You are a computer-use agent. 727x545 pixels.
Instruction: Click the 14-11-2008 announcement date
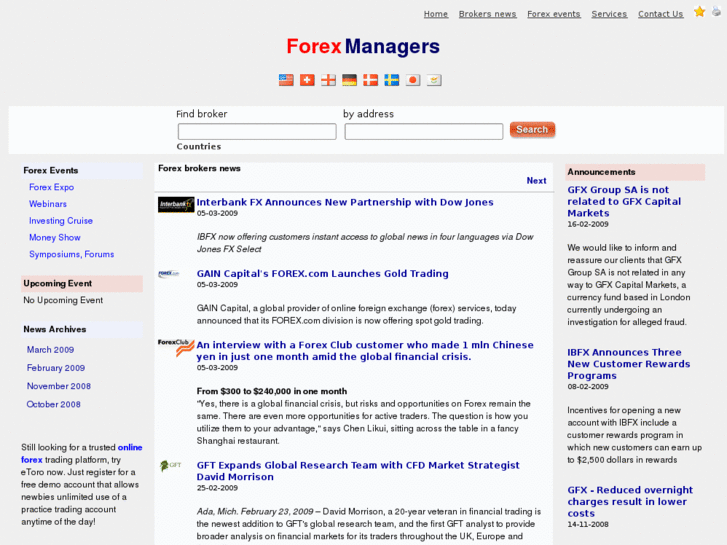(x=588, y=525)
